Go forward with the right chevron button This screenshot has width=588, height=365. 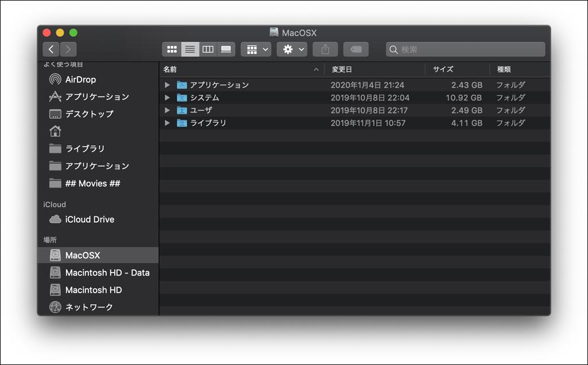[x=68, y=49]
